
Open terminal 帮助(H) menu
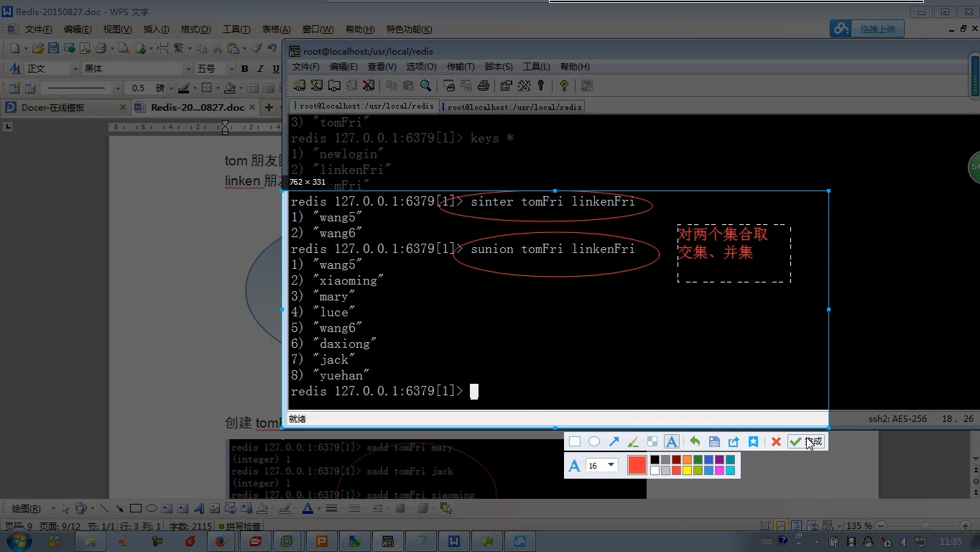click(575, 67)
